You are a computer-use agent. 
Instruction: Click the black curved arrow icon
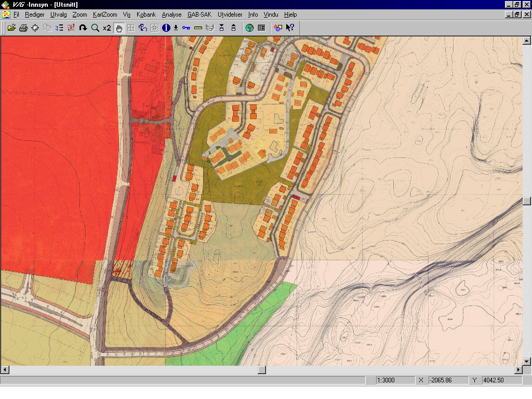pyautogui.click(x=83, y=28)
